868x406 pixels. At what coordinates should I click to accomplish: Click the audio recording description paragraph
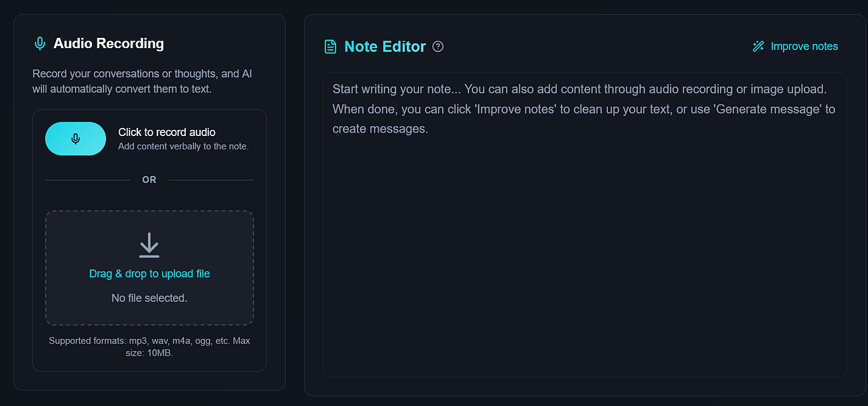143,81
